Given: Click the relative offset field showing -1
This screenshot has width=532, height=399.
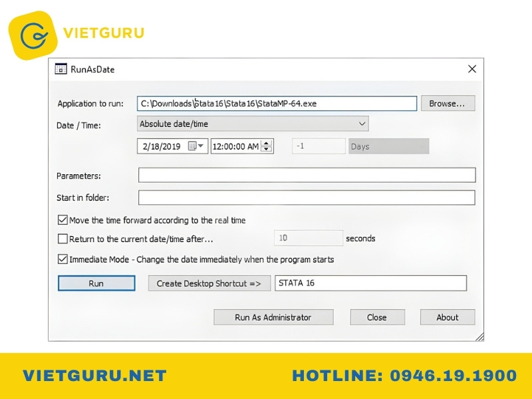Looking at the screenshot, I should (x=319, y=146).
